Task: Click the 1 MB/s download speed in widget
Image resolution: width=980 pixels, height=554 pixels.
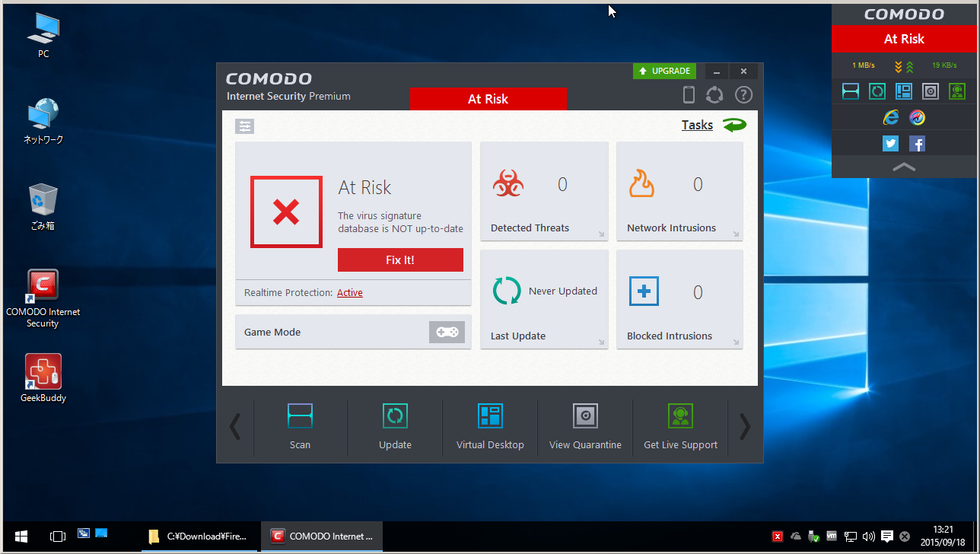Action: (864, 65)
